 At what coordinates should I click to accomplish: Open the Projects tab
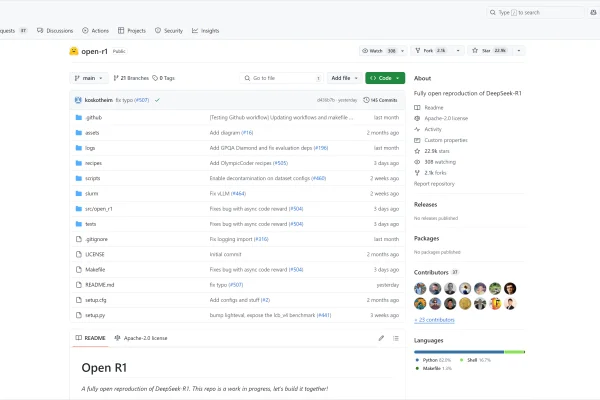[132, 31]
